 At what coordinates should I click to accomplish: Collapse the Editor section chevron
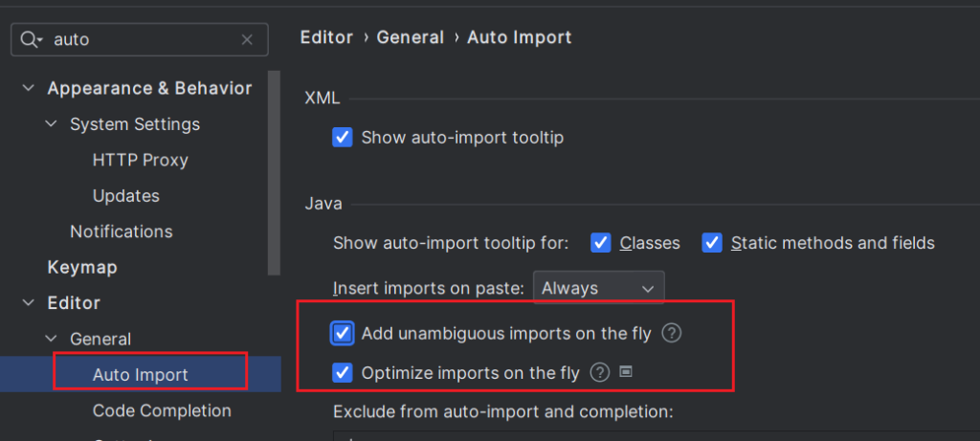[27, 303]
